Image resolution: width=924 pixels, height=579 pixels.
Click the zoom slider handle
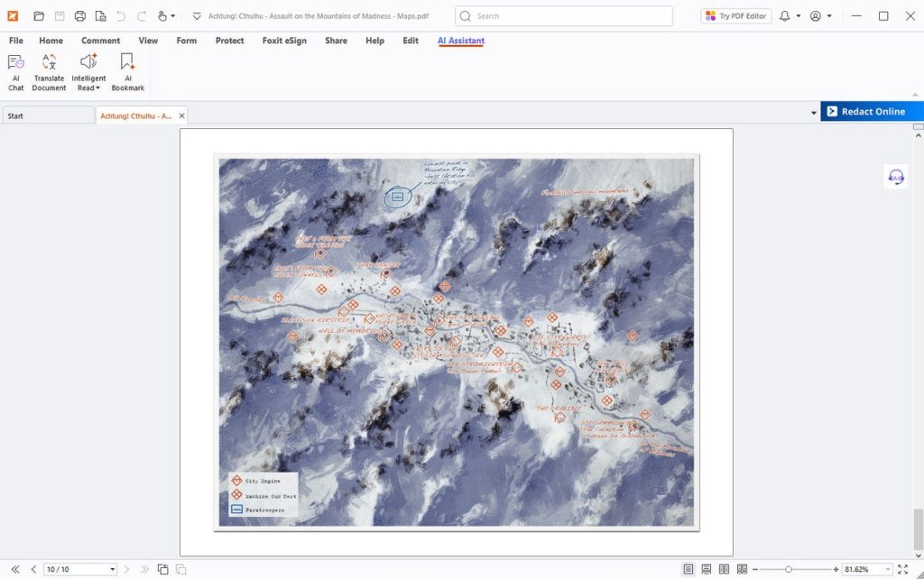coord(789,570)
